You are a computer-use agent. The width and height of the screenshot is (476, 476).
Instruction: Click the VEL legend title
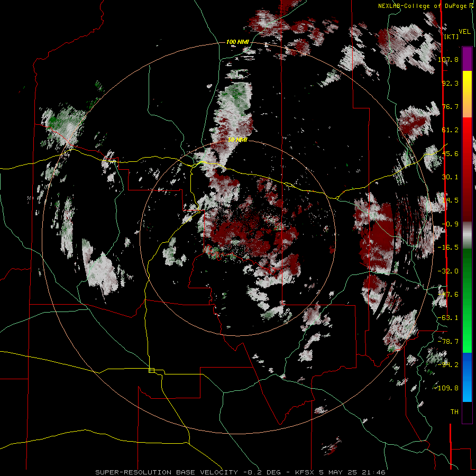[x=464, y=32]
